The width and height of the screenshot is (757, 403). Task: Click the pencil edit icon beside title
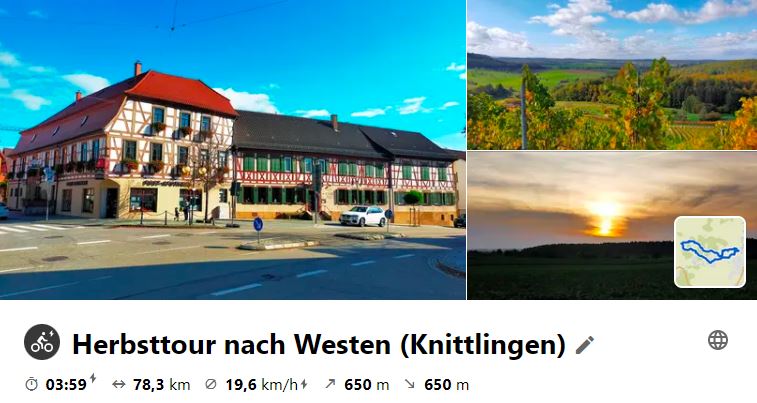pyautogui.click(x=585, y=345)
